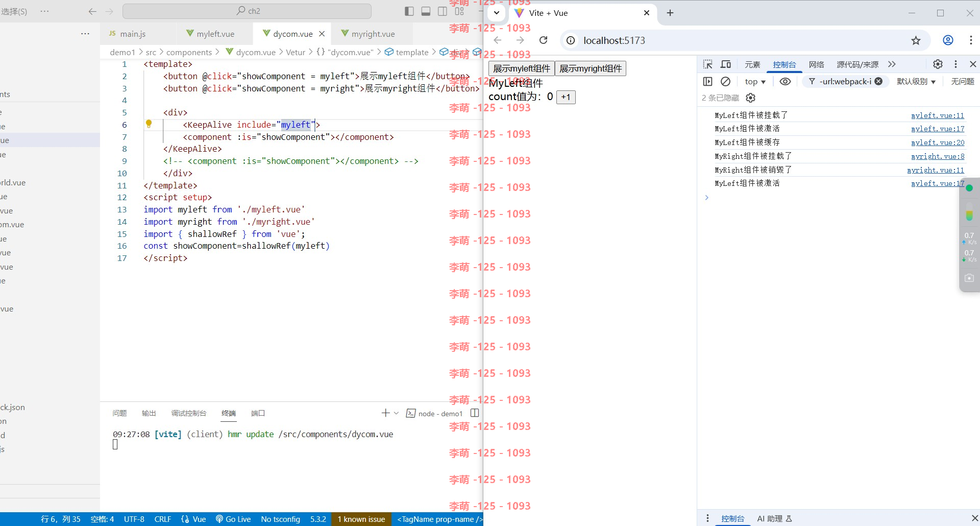Open terminal launch profile dropdown arrow
This screenshot has height=526, width=980.
point(396,413)
